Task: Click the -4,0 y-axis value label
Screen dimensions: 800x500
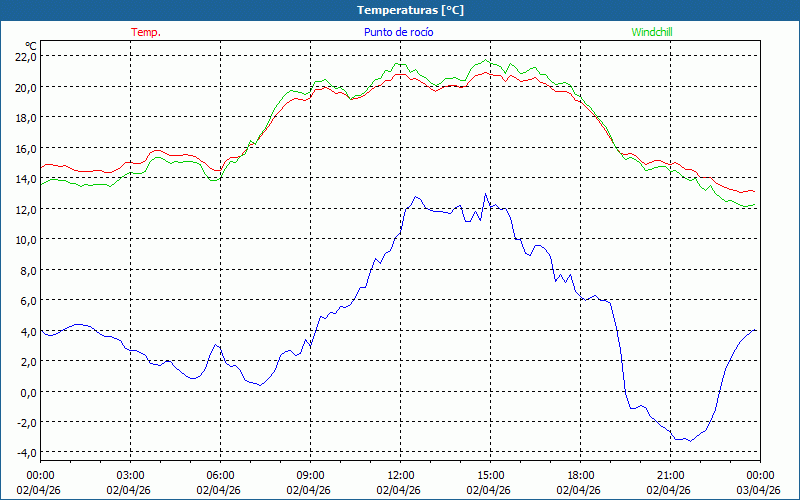Action: point(26,453)
